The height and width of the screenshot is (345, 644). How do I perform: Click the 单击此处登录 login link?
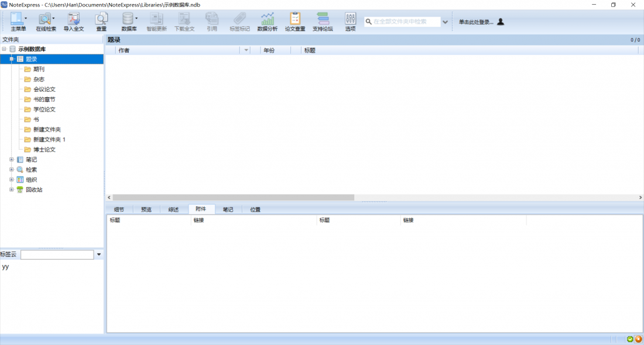pos(476,22)
